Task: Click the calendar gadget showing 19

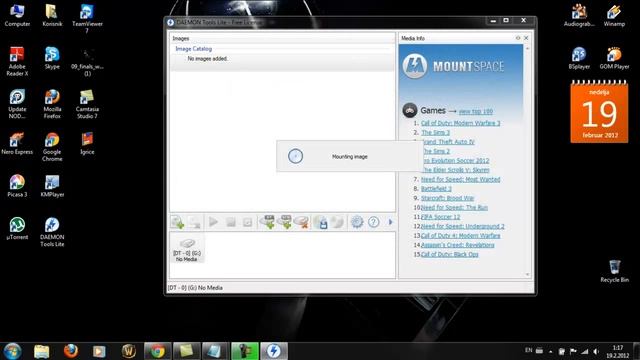Action: pyautogui.click(x=599, y=112)
